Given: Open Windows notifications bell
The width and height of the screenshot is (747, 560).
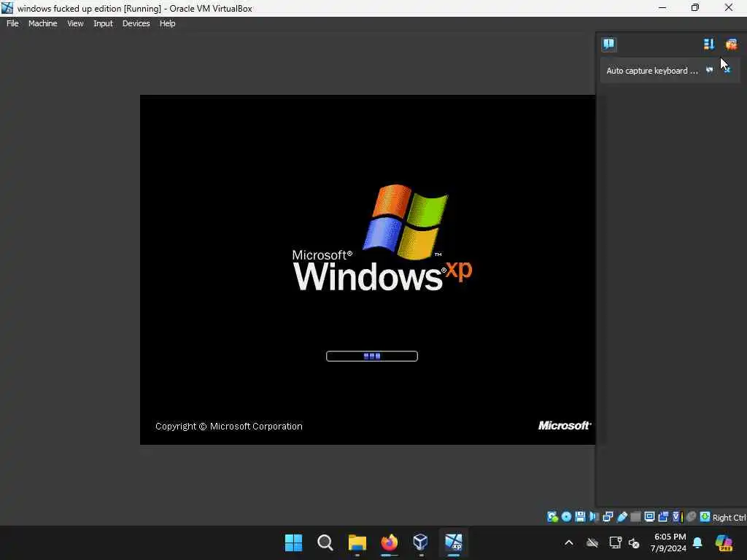Looking at the screenshot, I should [x=697, y=542].
